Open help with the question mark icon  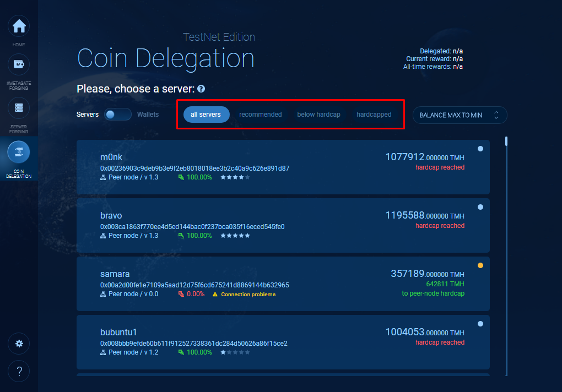point(19,371)
